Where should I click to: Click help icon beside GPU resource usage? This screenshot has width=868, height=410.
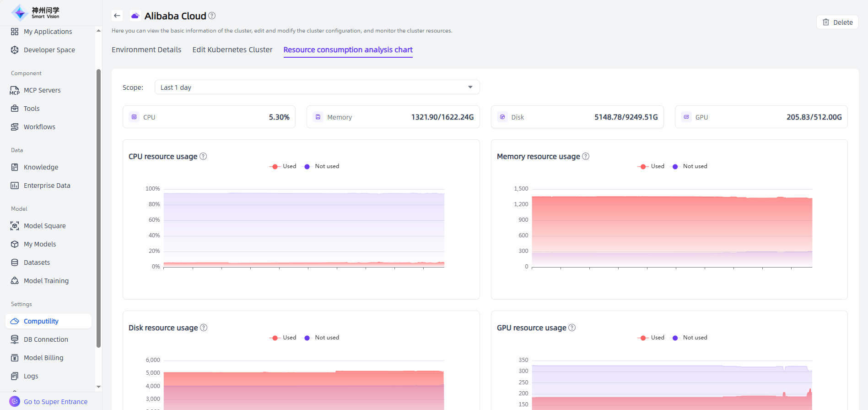572,328
